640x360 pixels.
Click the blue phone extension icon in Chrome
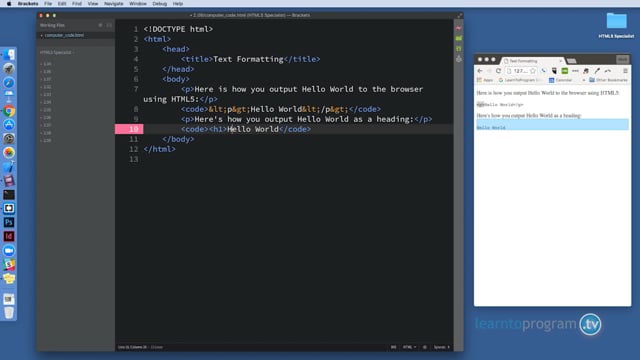click(x=544, y=71)
